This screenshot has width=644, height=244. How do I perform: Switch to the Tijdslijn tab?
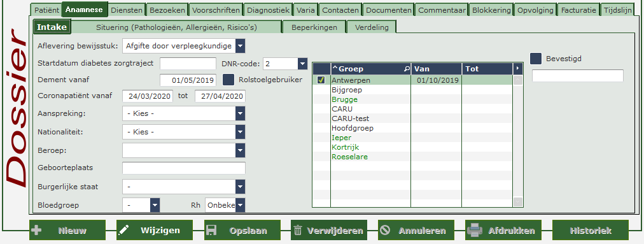coord(618,10)
